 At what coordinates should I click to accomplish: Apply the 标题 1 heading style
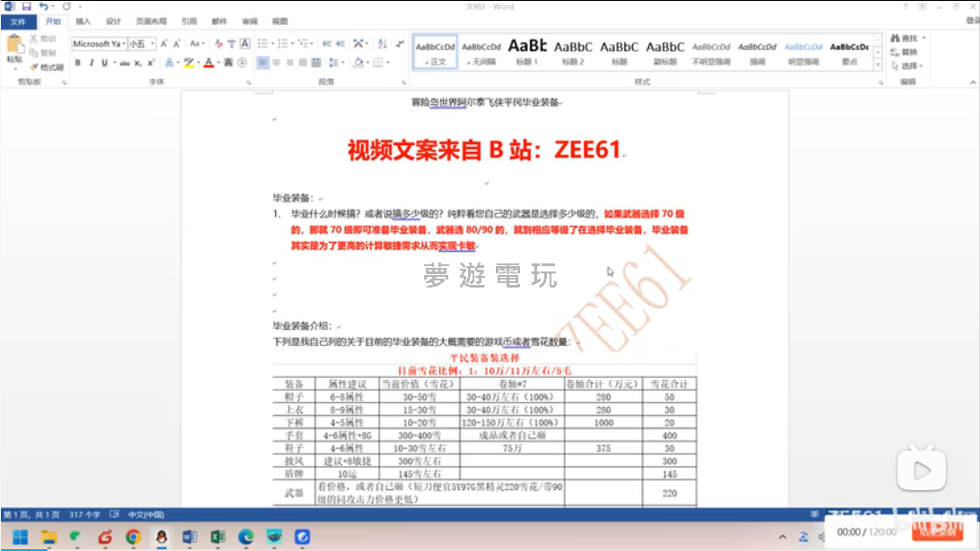tap(527, 52)
